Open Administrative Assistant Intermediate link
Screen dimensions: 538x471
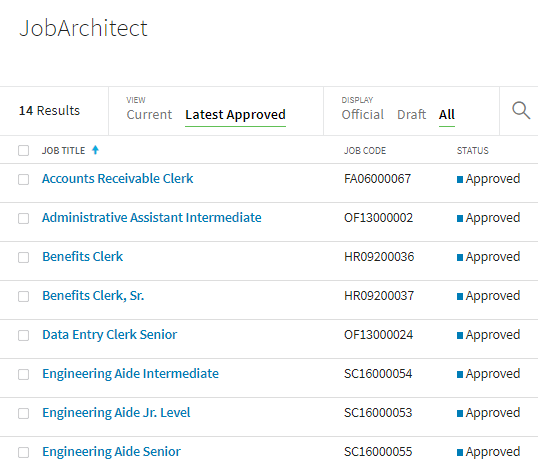[x=152, y=217]
